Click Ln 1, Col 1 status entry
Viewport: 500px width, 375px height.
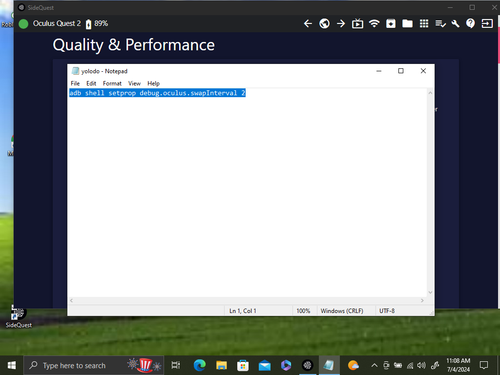point(243,311)
